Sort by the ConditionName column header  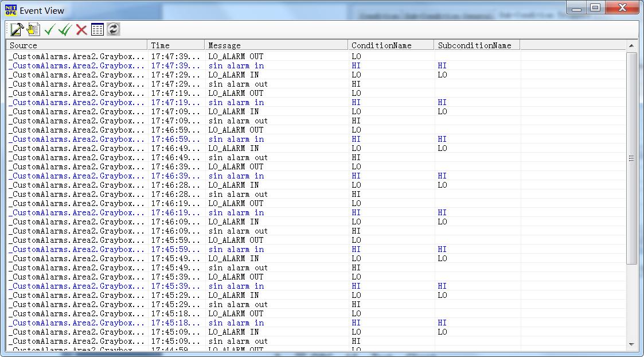[x=391, y=45]
